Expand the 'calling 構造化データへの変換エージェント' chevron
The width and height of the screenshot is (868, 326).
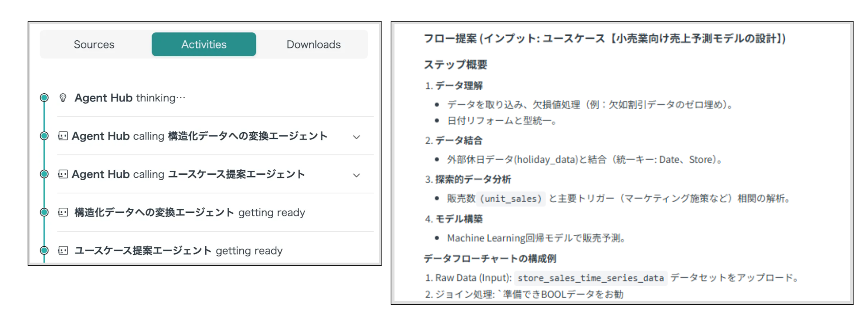point(356,137)
